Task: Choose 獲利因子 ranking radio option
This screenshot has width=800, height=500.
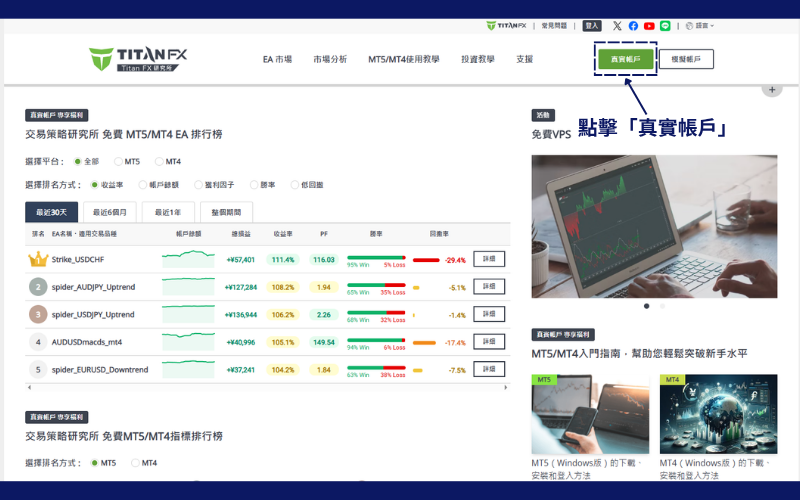Action: (x=200, y=185)
